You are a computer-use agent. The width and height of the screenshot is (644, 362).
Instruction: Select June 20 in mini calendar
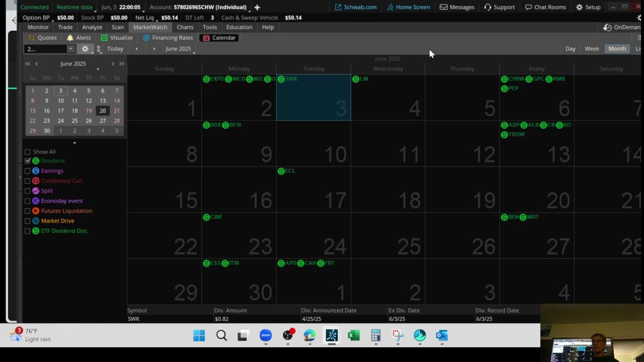click(x=103, y=111)
